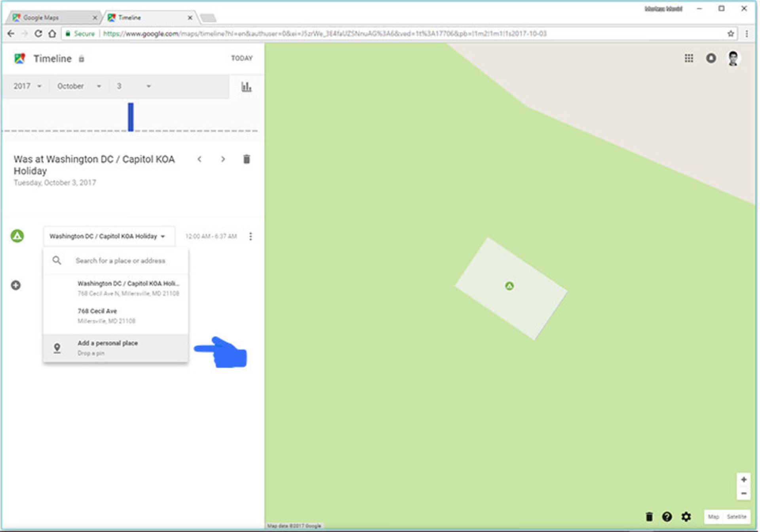Open help question mark icon

coord(667,517)
